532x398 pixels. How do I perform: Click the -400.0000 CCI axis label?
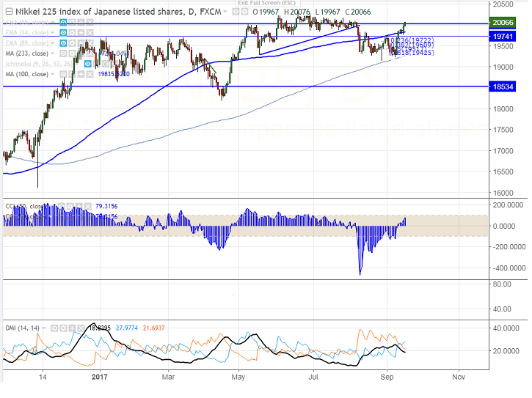(509, 268)
